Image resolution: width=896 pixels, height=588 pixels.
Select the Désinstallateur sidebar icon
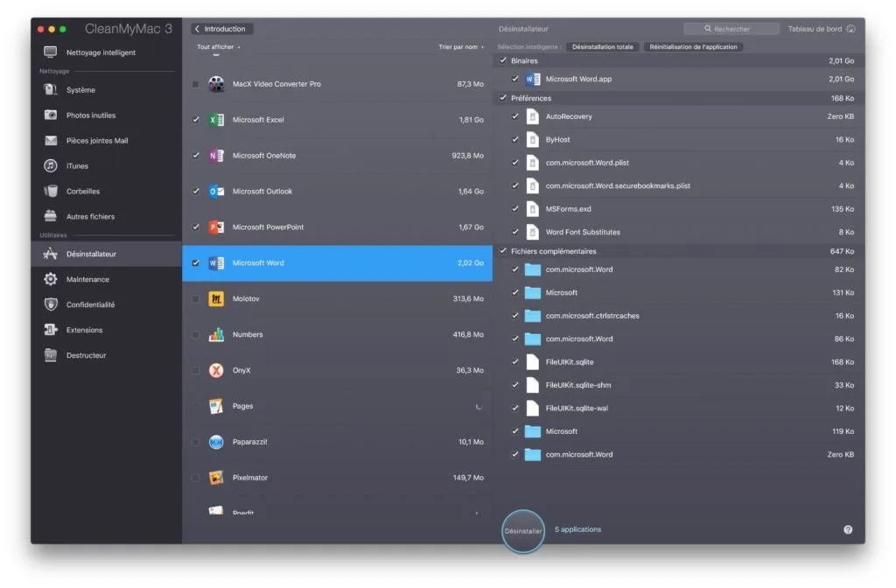coord(50,254)
